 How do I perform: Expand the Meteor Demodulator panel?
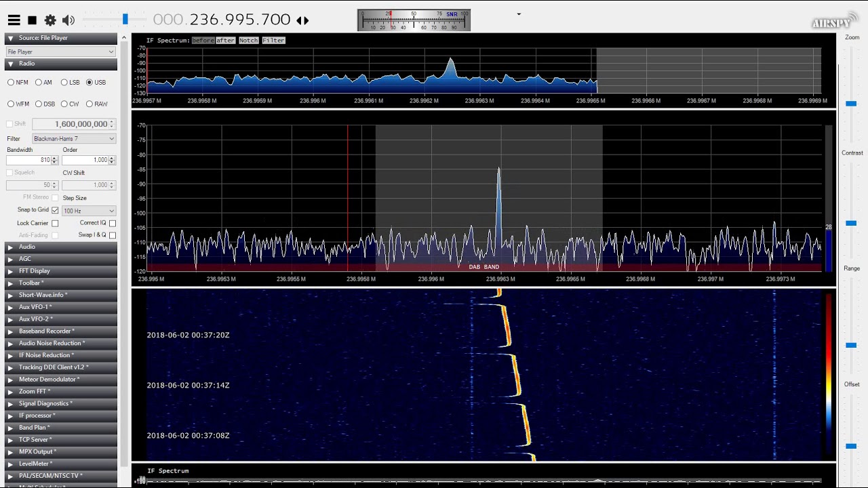click(61, 380)
